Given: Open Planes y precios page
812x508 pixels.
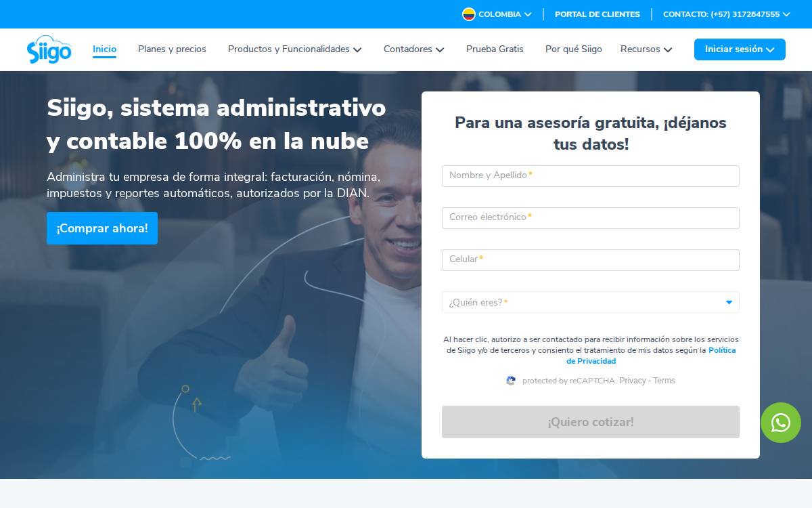Looking at the screenshot, I should tap(172, 49).
